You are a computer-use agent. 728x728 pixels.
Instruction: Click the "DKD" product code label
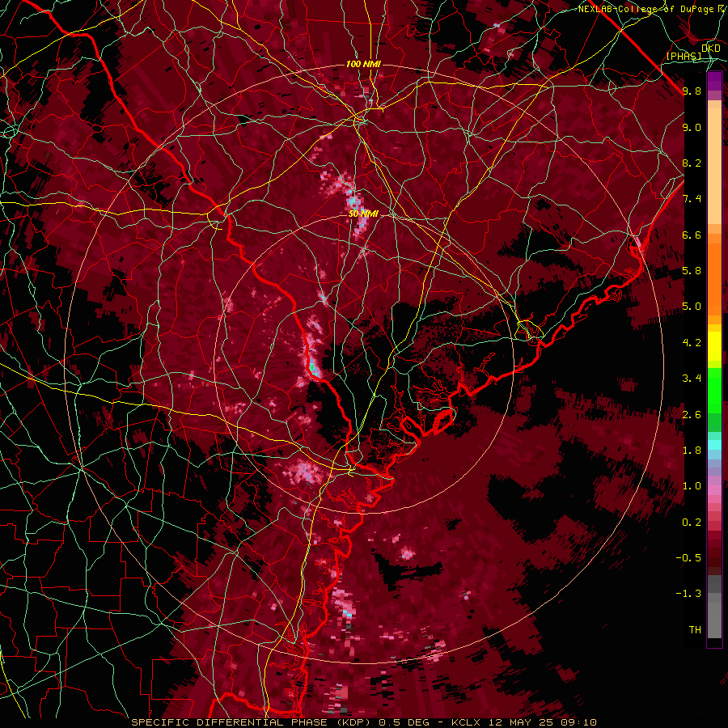click(711, 49)
